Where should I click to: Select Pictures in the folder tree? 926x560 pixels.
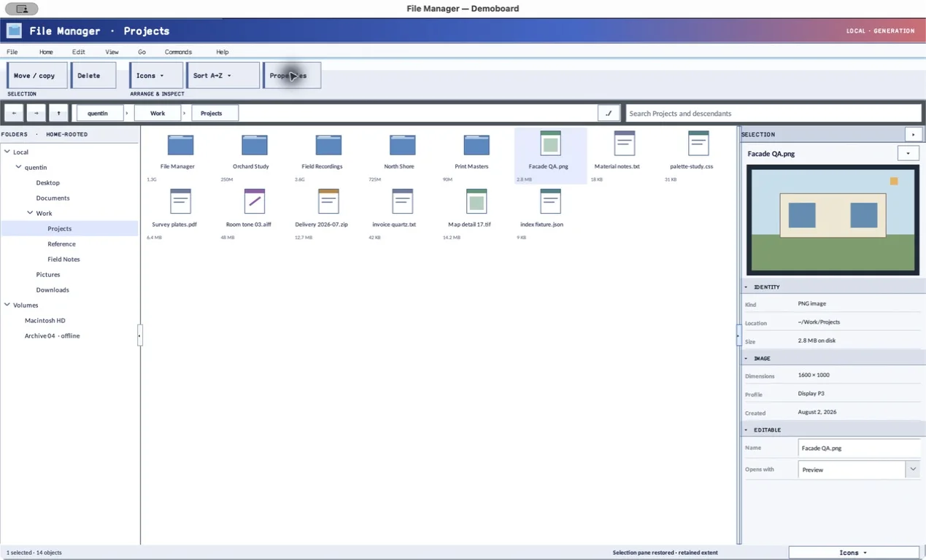coord(48,274)
